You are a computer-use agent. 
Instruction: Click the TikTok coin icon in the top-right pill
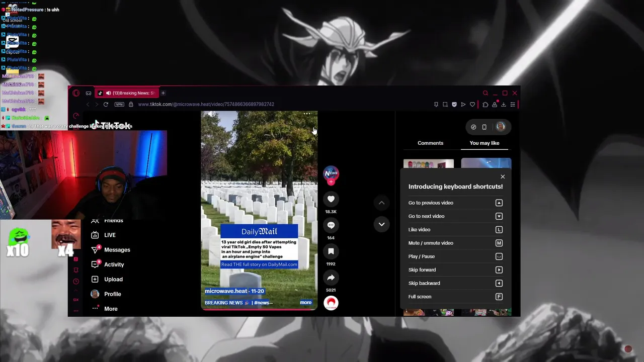pyautogui.click(x=473, y=127)
